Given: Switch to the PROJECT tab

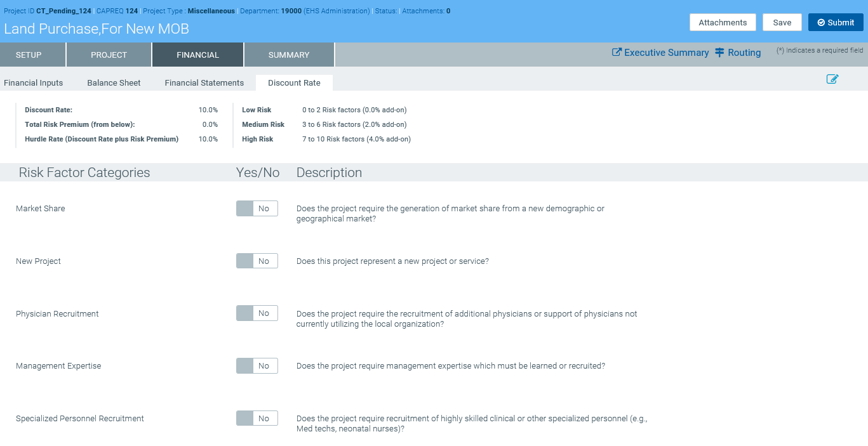Looking at the screenshot, I should 109,55.
